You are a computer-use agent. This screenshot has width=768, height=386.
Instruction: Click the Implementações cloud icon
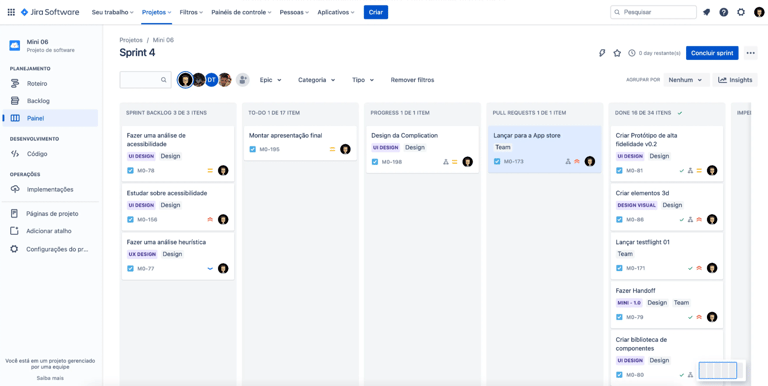click(x=15, y=189)
